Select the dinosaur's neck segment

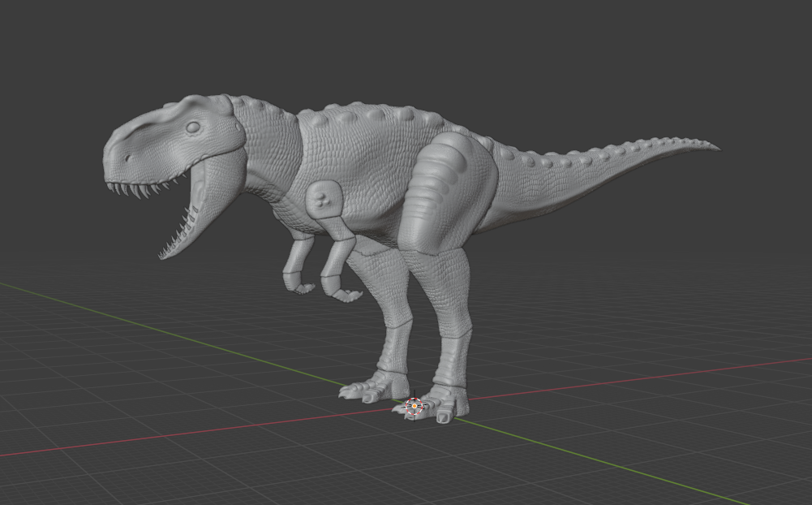269,150
